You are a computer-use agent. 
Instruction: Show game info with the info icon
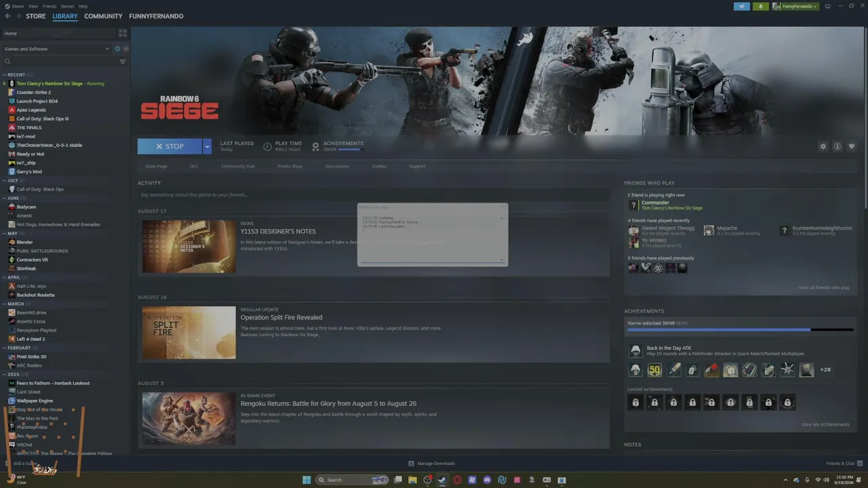click(x=837, y=146)
